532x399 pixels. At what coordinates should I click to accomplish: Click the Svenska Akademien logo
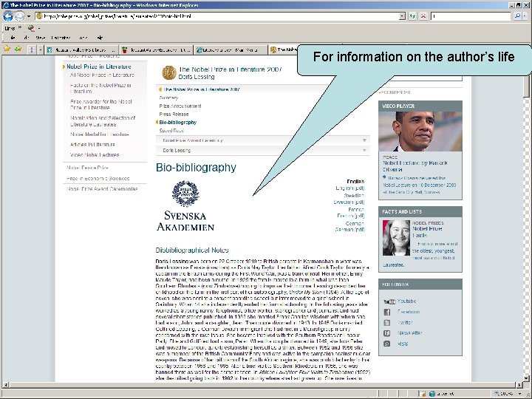click(x=185, y=205)
